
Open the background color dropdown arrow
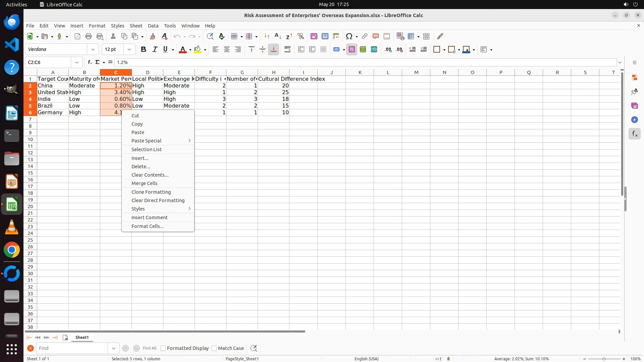[205, 50]
